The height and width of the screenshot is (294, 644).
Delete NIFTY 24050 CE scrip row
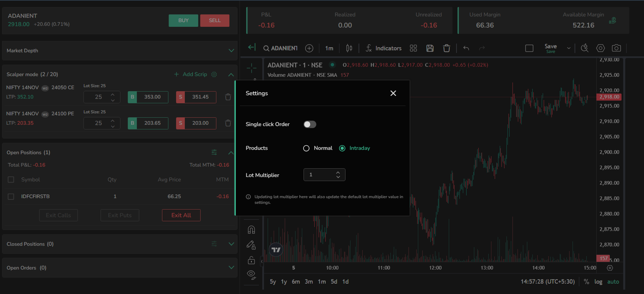pyautogui.click(x=228, y=97)
